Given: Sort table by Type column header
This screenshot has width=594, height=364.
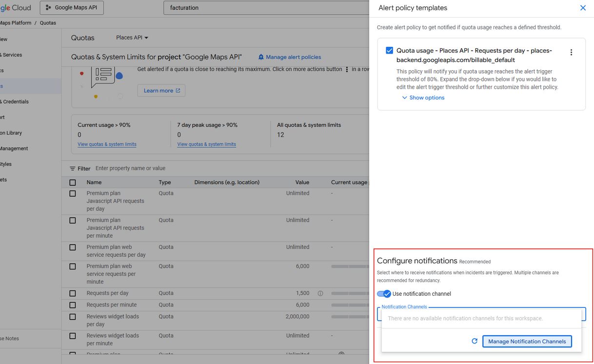Looking at the screenshot, I should pyautogui.click(x=165, y=182).
